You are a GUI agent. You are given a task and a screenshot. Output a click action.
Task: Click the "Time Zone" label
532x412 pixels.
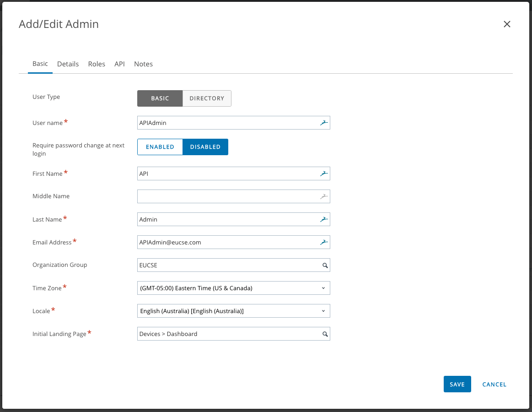click(x=47, y=288)
